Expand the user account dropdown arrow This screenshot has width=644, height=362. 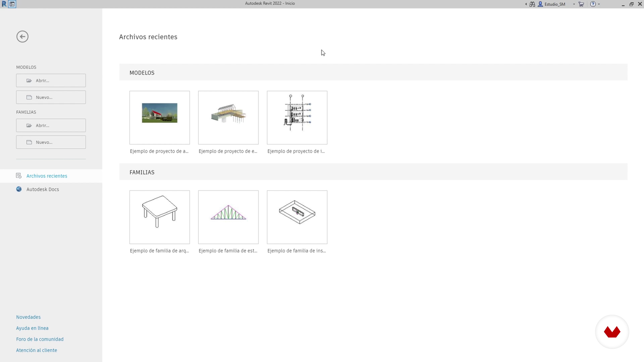(574, 4)
